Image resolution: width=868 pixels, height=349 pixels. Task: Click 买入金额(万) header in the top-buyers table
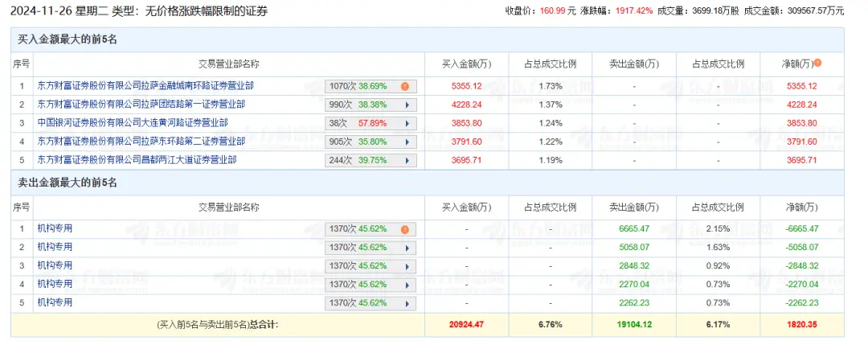click(467, 64)
